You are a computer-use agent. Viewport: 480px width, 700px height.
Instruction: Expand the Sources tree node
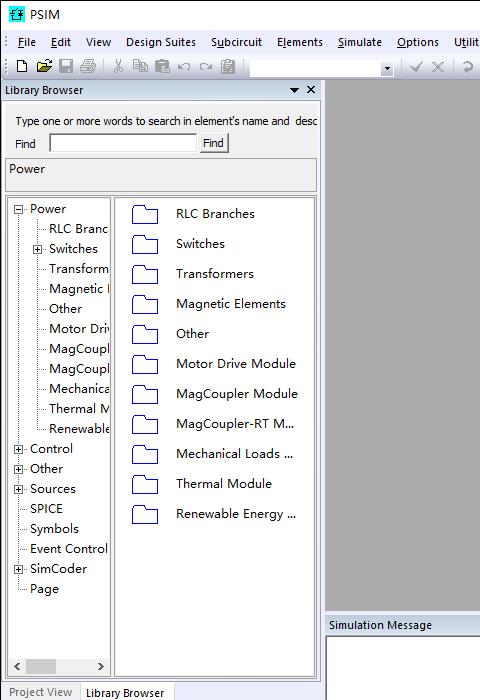point(18,489)
